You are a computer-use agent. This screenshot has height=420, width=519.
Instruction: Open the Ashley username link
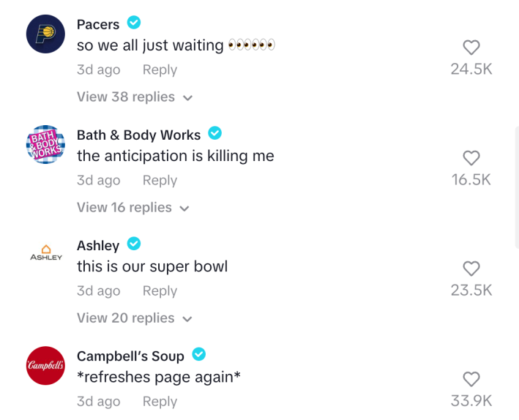coord(97,245)
